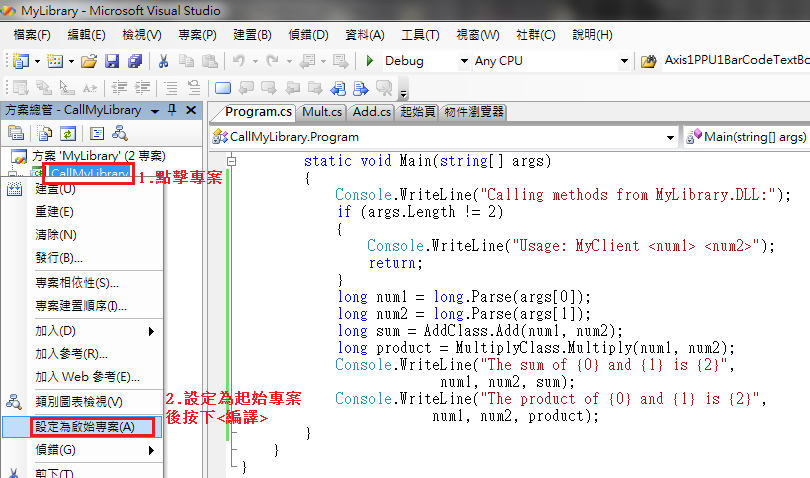This screenshot has width=810, height=478.
Task: Click the New Project toolbar icon
Action: pos(21,61)
